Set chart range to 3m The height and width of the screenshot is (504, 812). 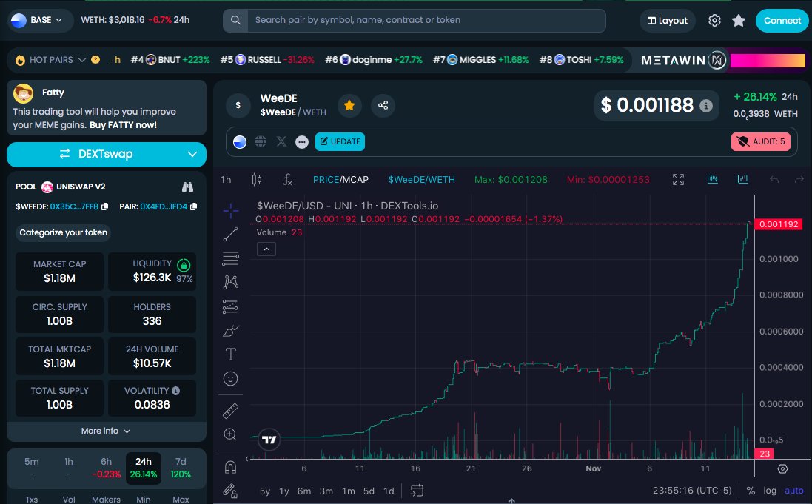pyautogui.click(x=326, y=491)
